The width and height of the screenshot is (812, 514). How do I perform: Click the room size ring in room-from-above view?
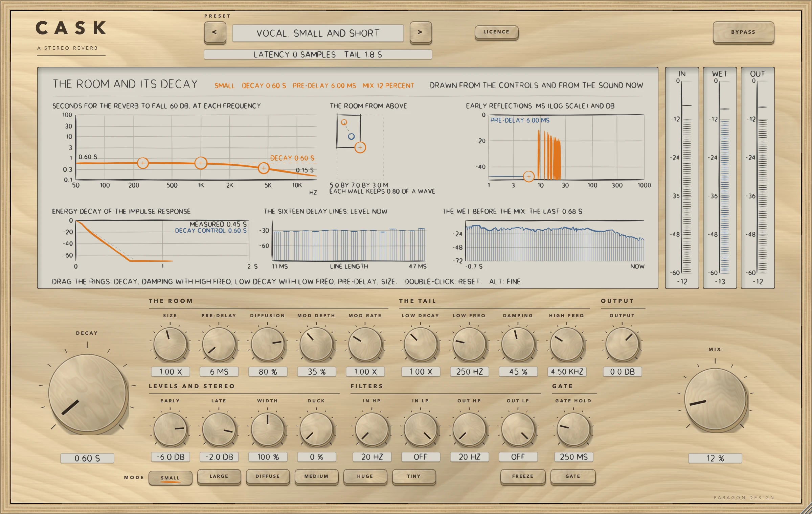pos(360,147)
